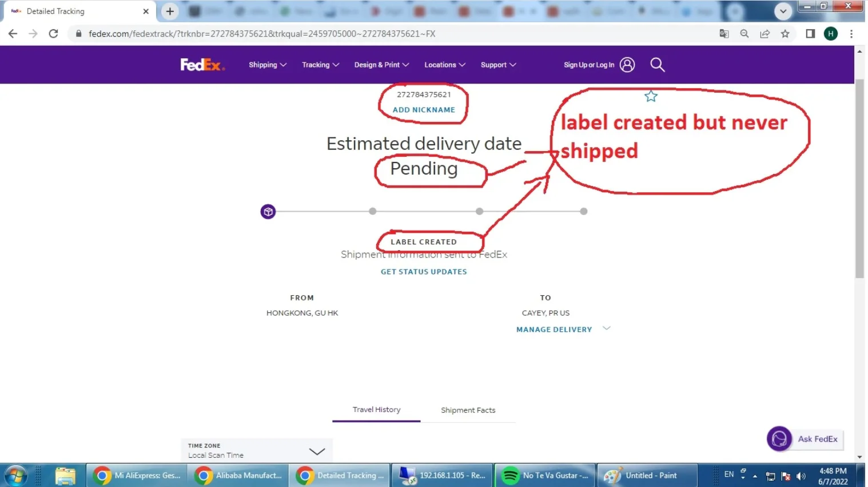Click Sign Up or Log In

pos(589,65)
